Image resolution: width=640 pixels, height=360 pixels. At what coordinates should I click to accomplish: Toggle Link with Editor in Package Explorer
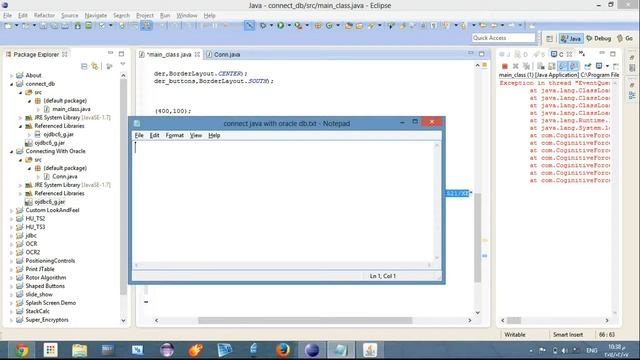[x=95, y=66]
